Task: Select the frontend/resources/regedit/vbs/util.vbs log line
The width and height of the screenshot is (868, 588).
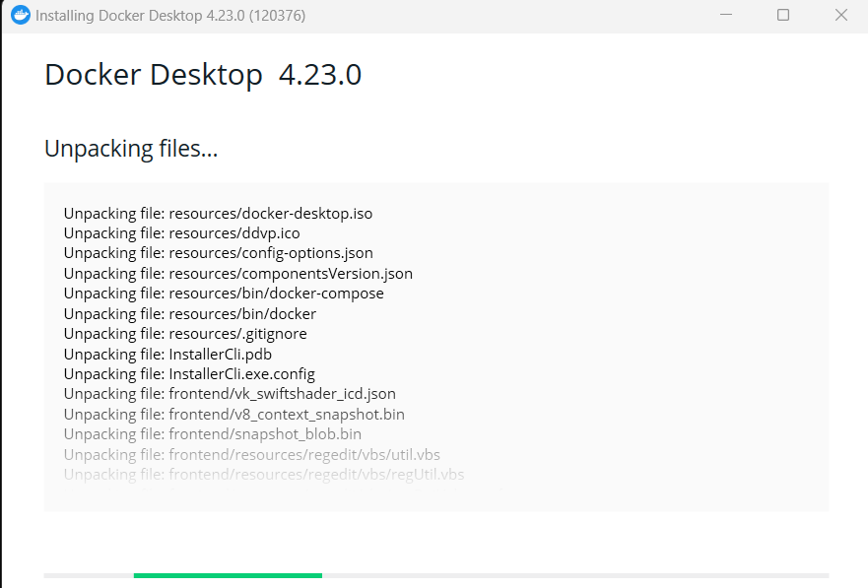Action: pyautogui.click(x=252, y=455)
